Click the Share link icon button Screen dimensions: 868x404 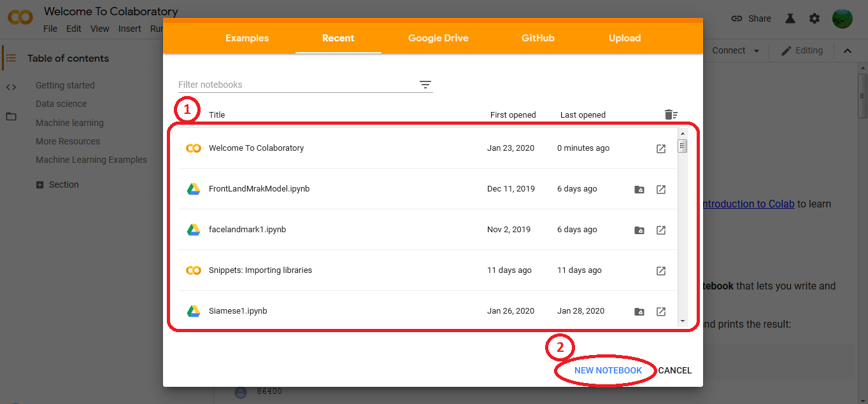click(751, 18)
